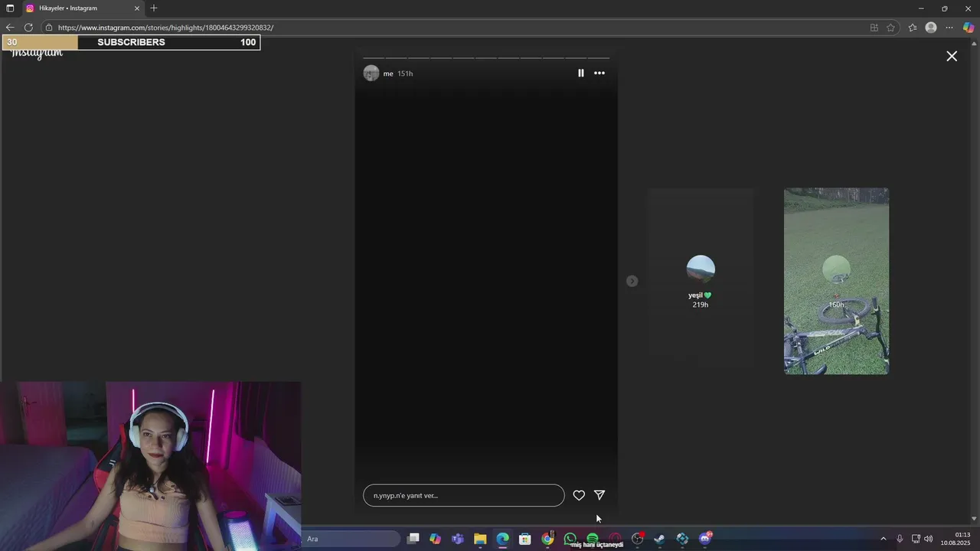Open Microsoft Teams from taskbar
This screenshot has height=551, width=980.
coord(458,539)
